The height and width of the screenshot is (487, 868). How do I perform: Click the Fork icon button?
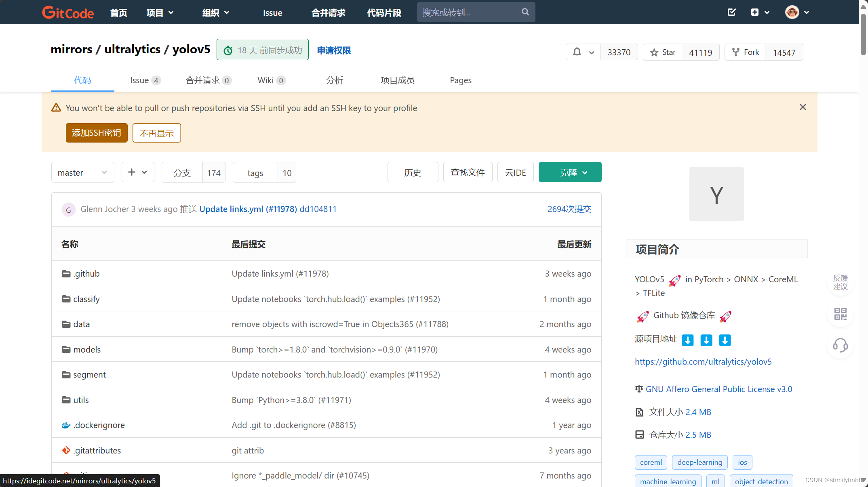coord(745,52)
